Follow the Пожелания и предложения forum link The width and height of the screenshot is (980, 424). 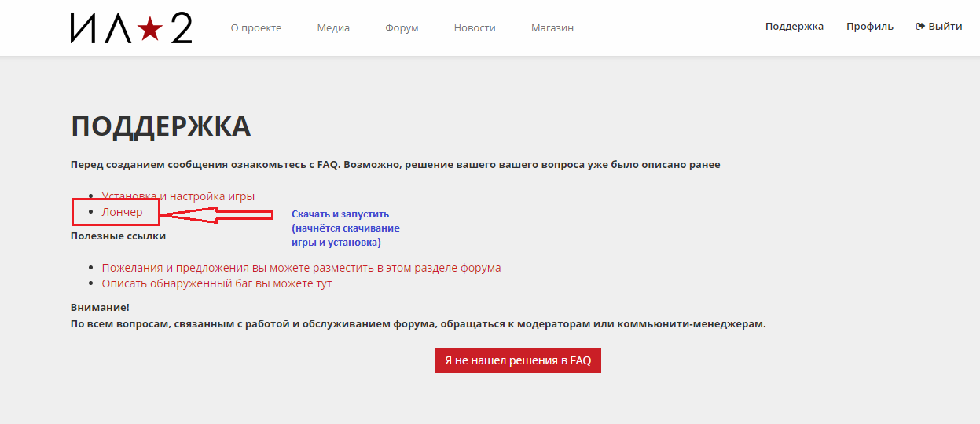[x=301, y=268]
